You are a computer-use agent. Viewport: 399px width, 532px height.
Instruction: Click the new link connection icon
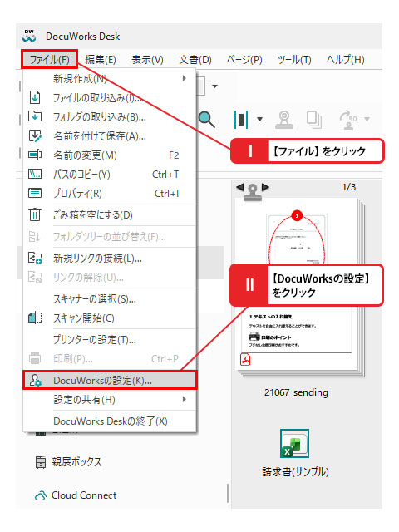pyautogui.click(x=35, y=259)
